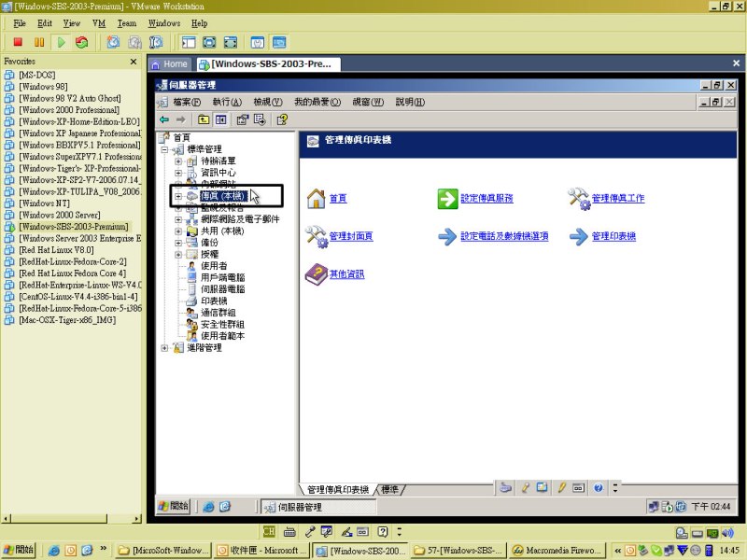
Task: Click the host 開始 Start button
Action: pyautogui.click(x=19, y=550)
